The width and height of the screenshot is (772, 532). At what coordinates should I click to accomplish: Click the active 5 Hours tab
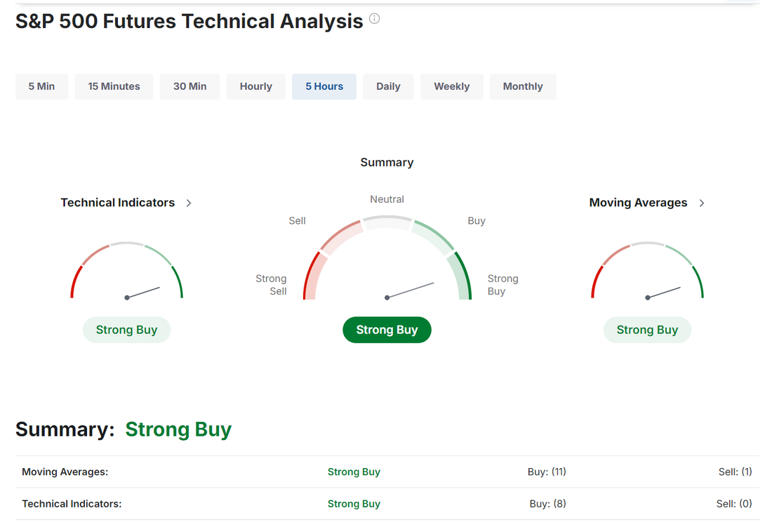coord(324,86)
